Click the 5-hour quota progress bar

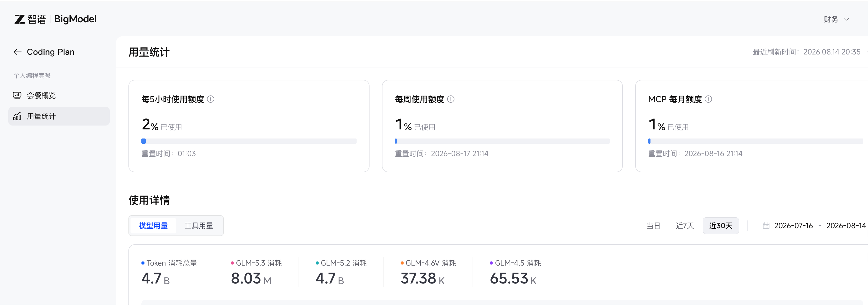(249, 141)
